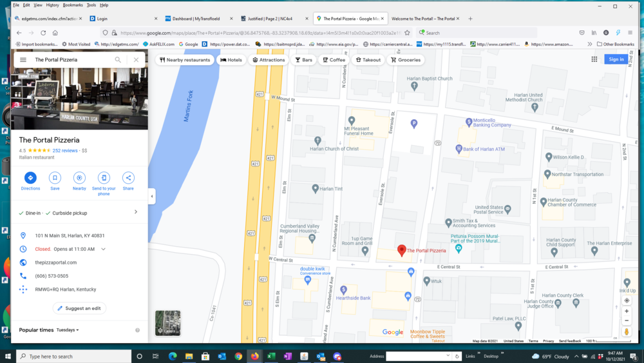Bookmark this page with the star

pyautogui.click(x=407, y=33)
